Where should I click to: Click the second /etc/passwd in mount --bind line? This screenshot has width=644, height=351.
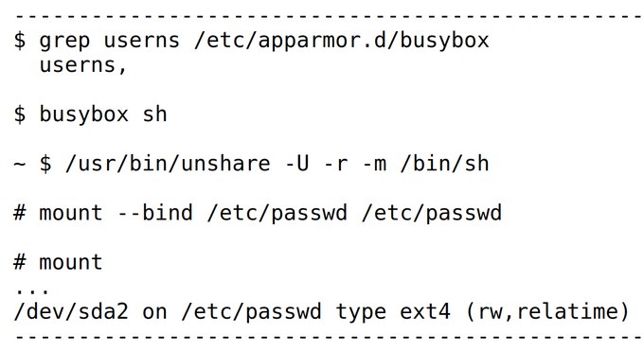[x=432, y=214]
